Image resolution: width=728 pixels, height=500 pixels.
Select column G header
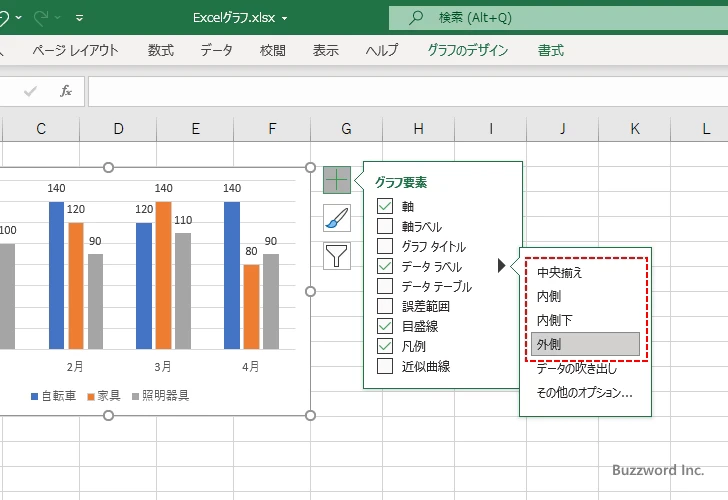(x=346, y=129)
